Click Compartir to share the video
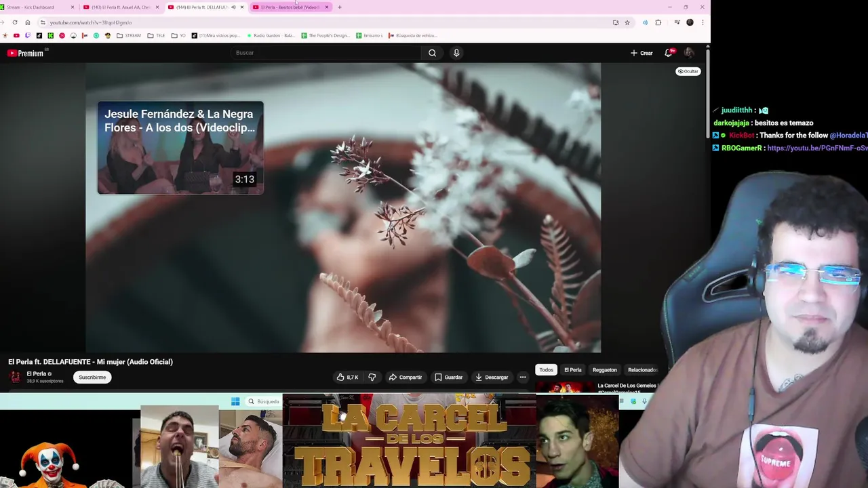The image size is (868, 488). click(x=406, y=377)
